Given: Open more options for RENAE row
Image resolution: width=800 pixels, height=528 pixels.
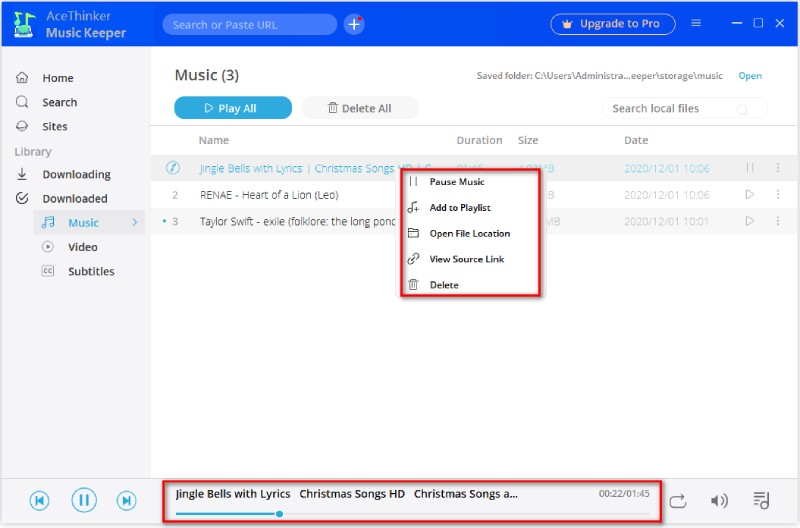Looking at the screenshot, I should [x=778, y=194].
